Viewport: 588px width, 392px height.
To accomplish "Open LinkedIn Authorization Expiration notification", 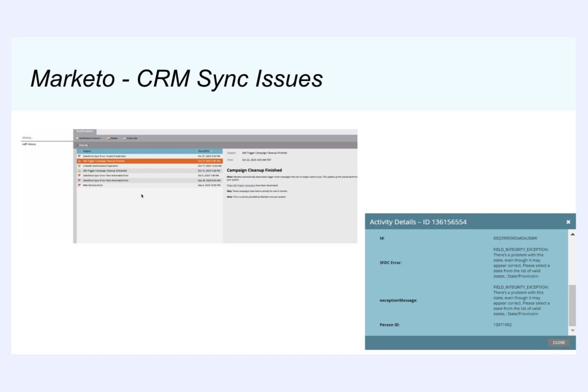I will pyautogui.click(x=150, y=166).
